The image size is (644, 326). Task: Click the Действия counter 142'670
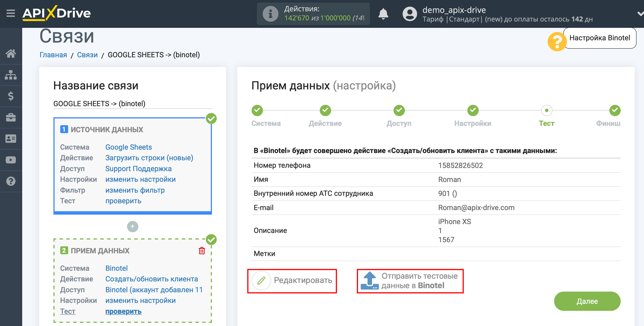pyautogui.click(x=297, y=18)
